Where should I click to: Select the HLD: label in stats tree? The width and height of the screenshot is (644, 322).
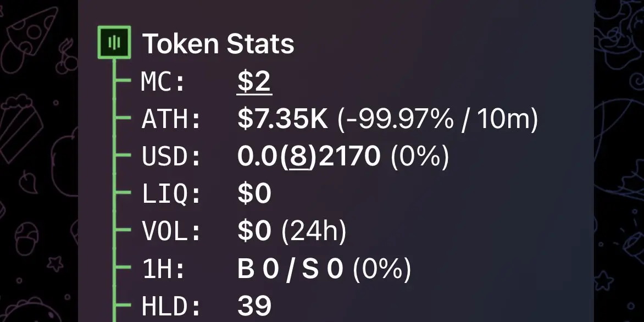[x=171, y=306]
